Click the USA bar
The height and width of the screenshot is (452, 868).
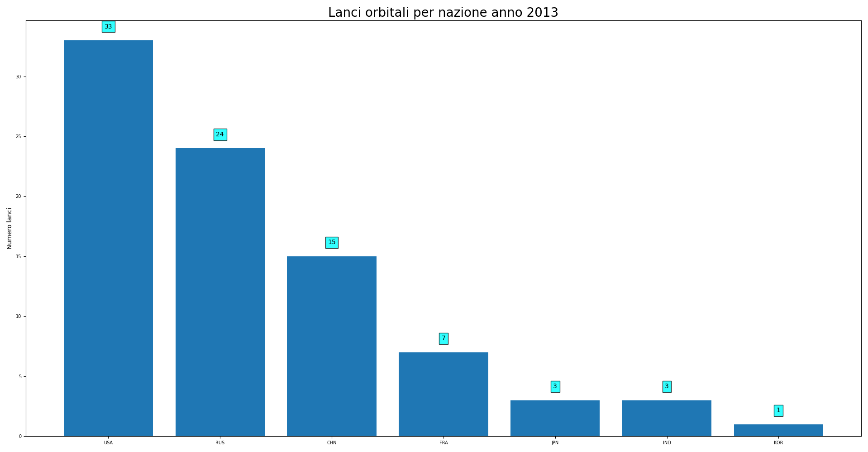click(108, 238)
